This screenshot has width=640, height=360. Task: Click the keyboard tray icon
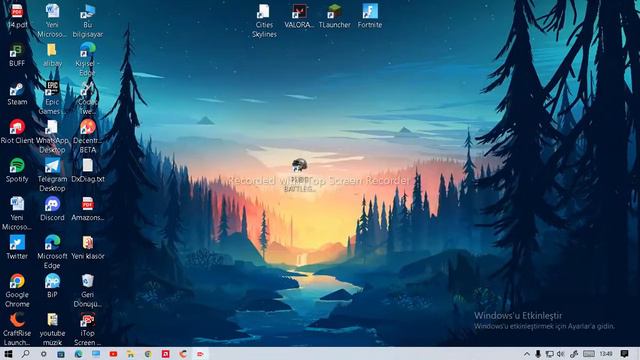589,354
